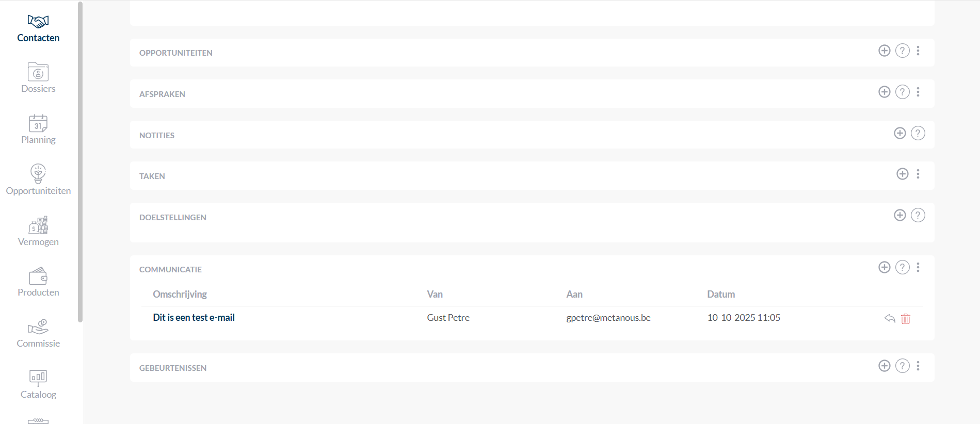Viewport: 980px width, 424px height.
Task: Add a new task in Taken
Action: 902,174
